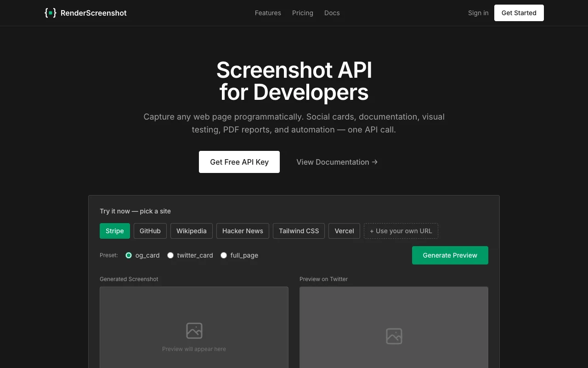Open the View Documentation link

pyautogui.click(x=337, y=162)
